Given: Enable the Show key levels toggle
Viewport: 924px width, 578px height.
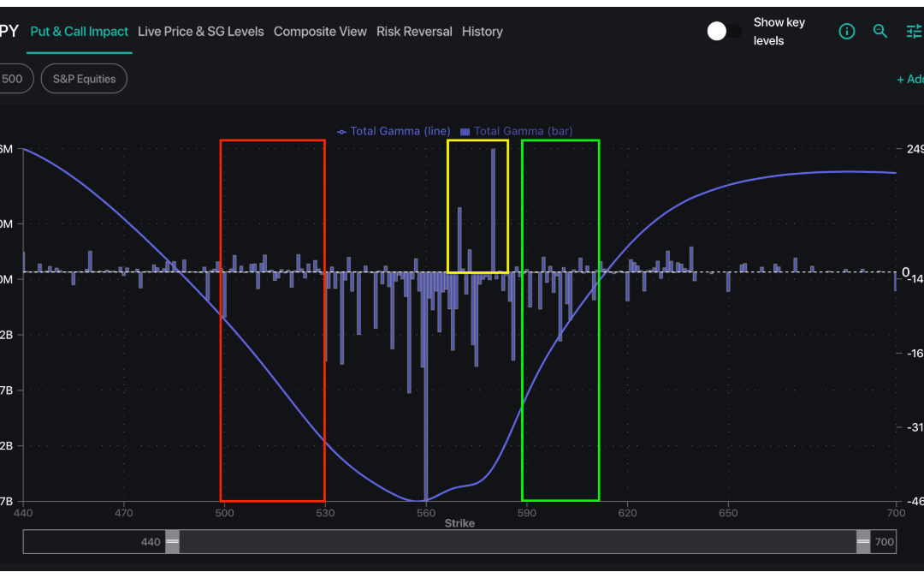Looking at the screenshot, I should point(725,30).
